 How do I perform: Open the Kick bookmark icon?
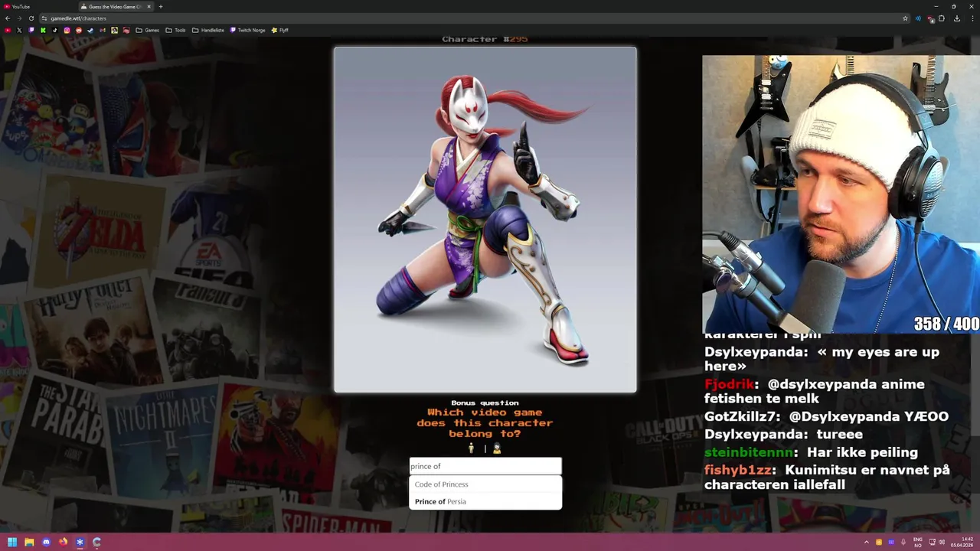43,30
